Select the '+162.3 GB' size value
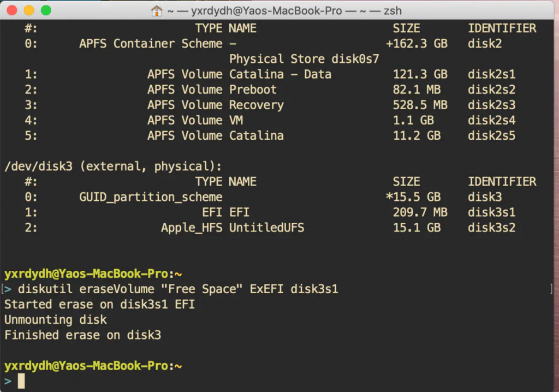 [x=417, y=44]
